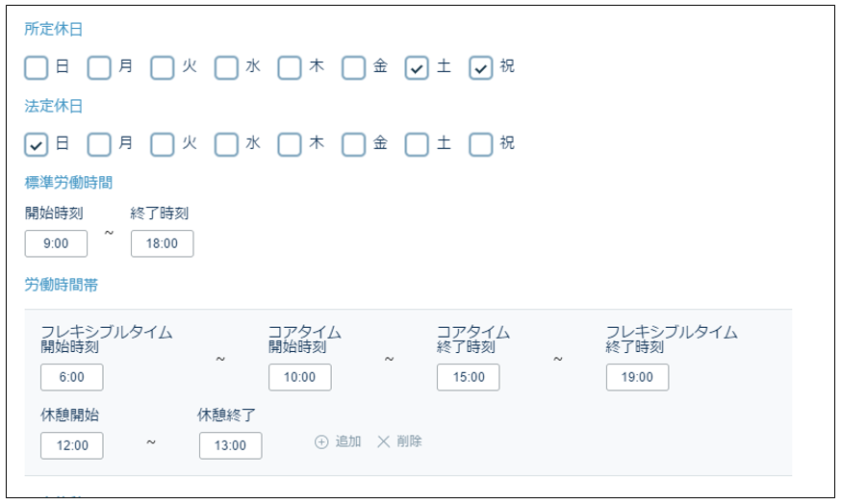Click 標準労働時間 start time field 9:00
841x504 pixels.
tap(57, 244)
